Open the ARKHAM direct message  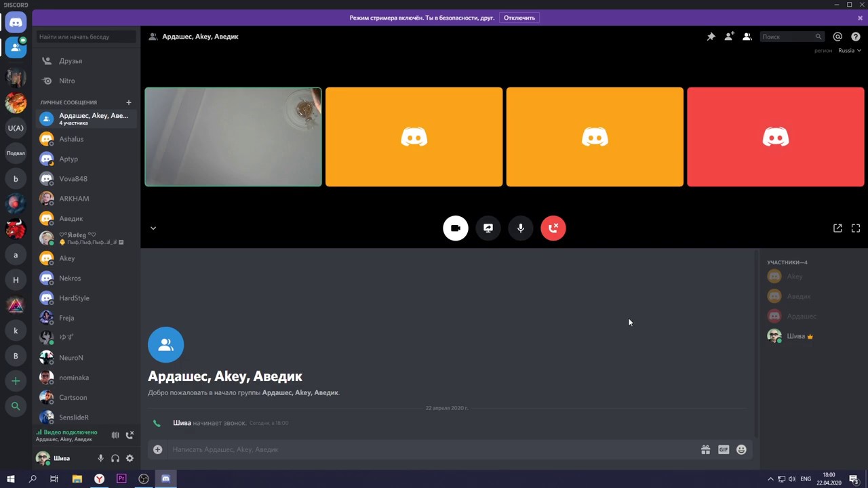[x=86, y=199]
